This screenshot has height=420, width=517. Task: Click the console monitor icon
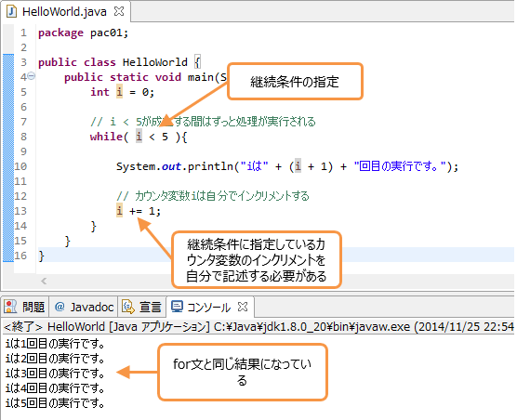coord(177,307)
